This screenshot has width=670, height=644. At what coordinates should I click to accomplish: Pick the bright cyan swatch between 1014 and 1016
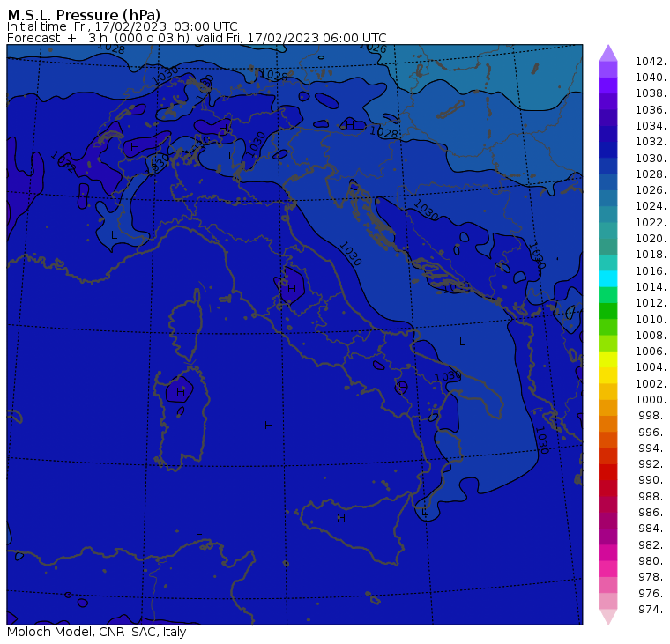[x=608, y=279]
